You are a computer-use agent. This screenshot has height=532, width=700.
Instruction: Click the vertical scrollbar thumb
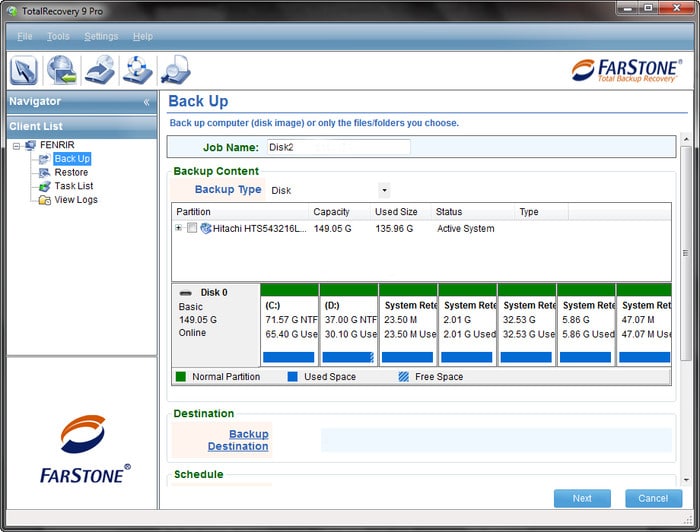(686, 253)
